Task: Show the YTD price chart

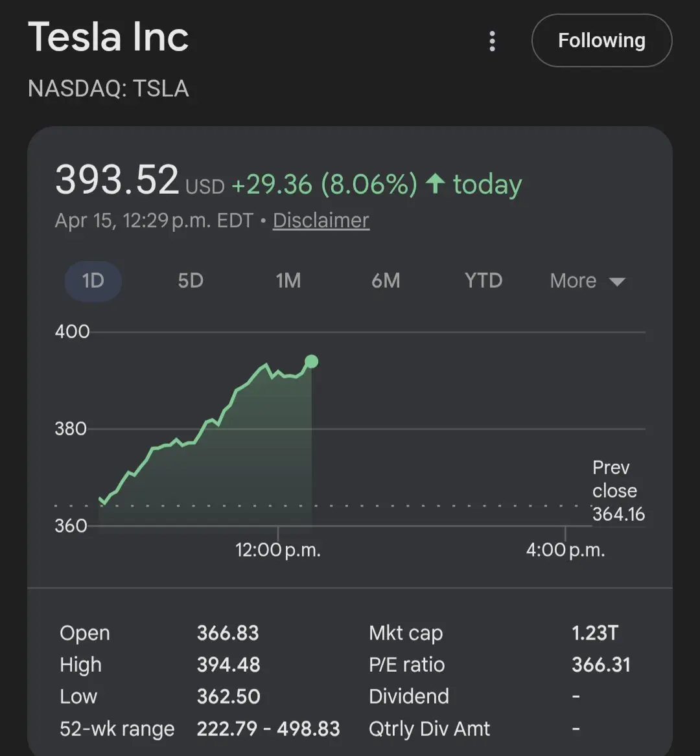Action: tap(484, 281)
